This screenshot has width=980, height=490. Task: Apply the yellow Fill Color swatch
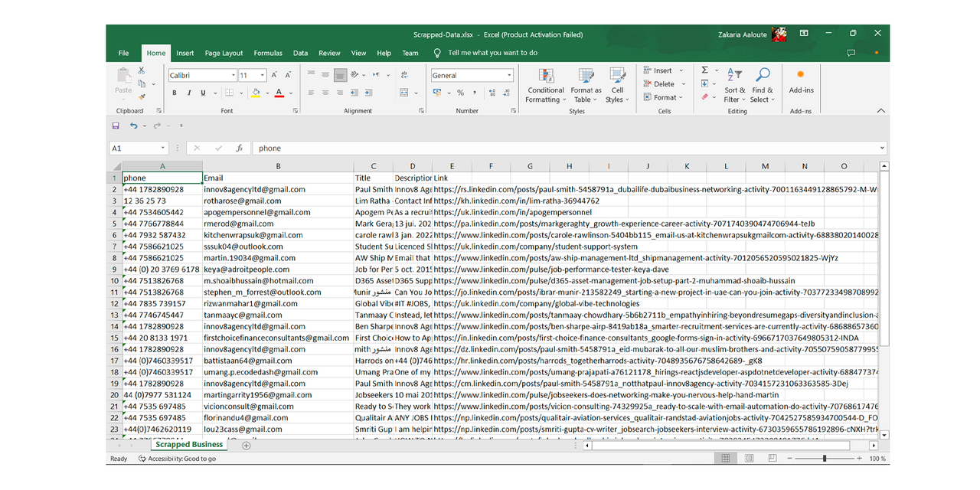[256, 93]
